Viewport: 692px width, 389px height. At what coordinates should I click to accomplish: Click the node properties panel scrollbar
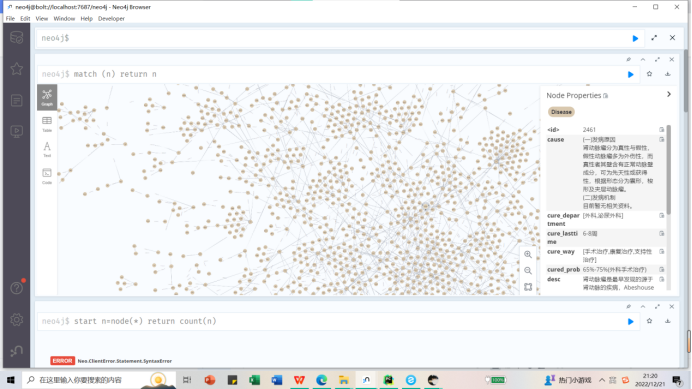point(669,170)
